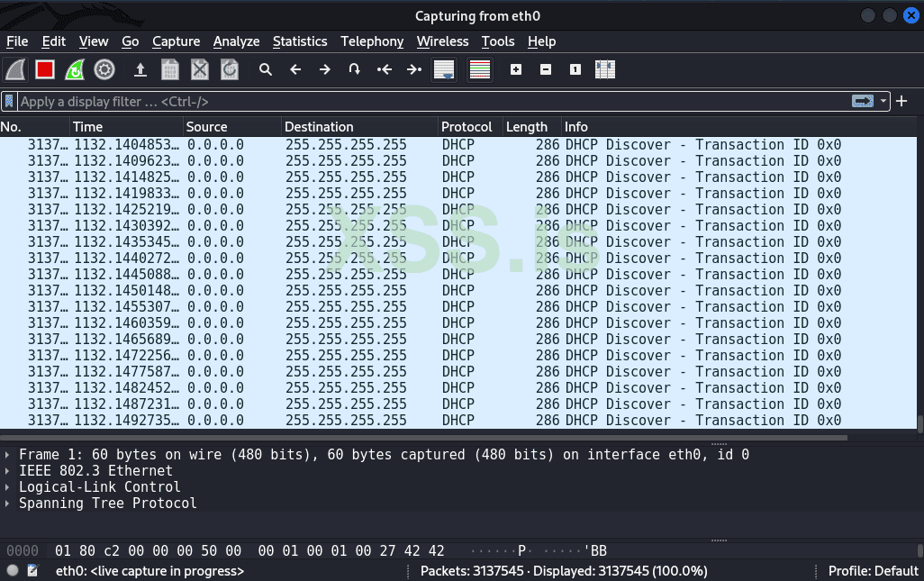Go back in packet history arrow
The width and height of the screenshot is (924, 581).
(x=294, y=69)
